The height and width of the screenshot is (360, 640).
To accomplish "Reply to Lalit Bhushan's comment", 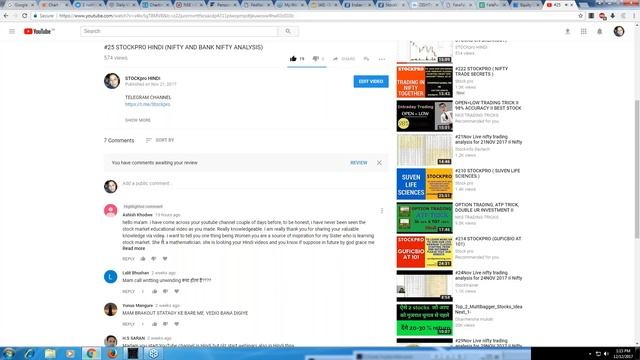I will click(128, 291).
